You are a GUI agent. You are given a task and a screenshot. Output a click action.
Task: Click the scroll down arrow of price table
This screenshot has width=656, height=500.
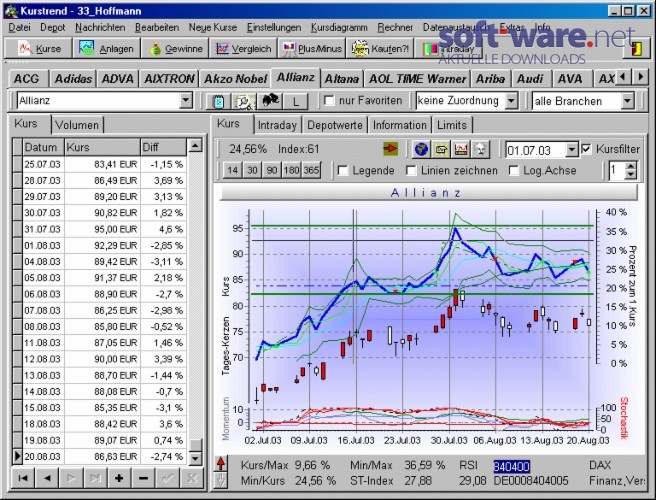click(x=195, y=458)
